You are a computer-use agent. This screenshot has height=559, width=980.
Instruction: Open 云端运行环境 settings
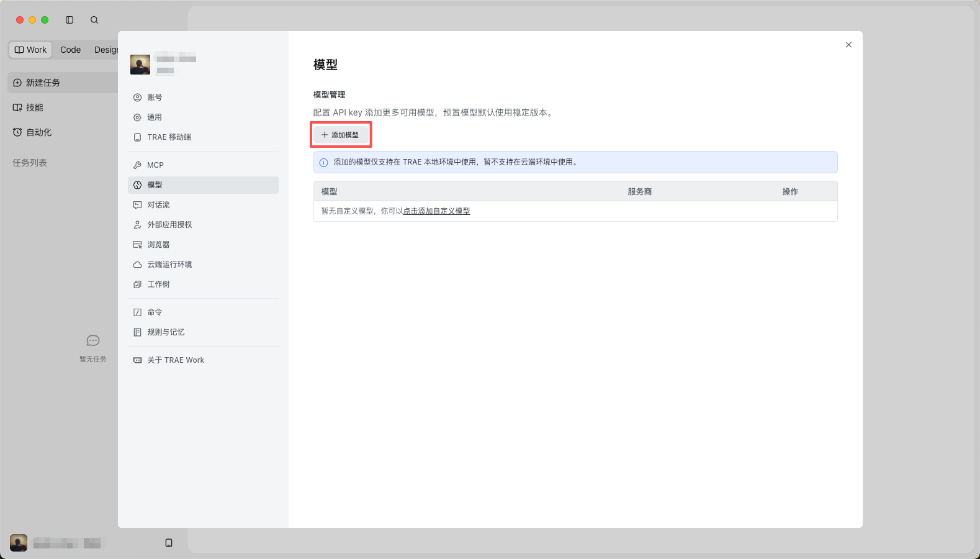point(203,265)
